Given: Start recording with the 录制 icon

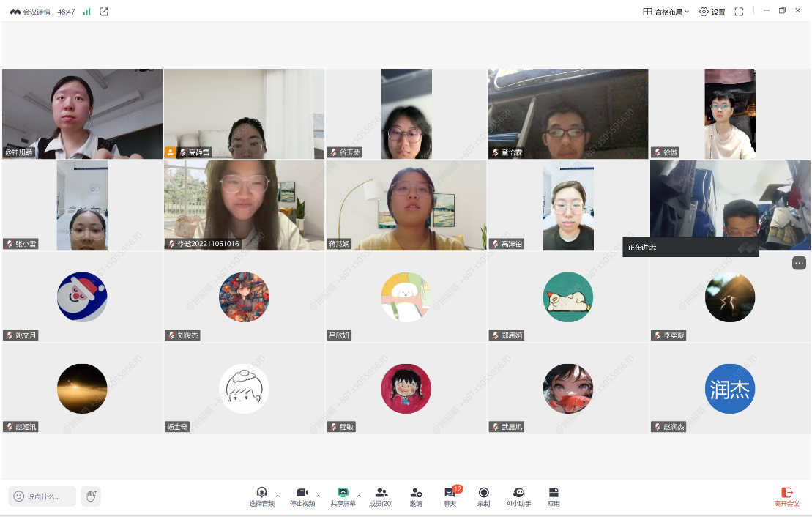Looking at the screenshot, I should (x=483, y=493).
